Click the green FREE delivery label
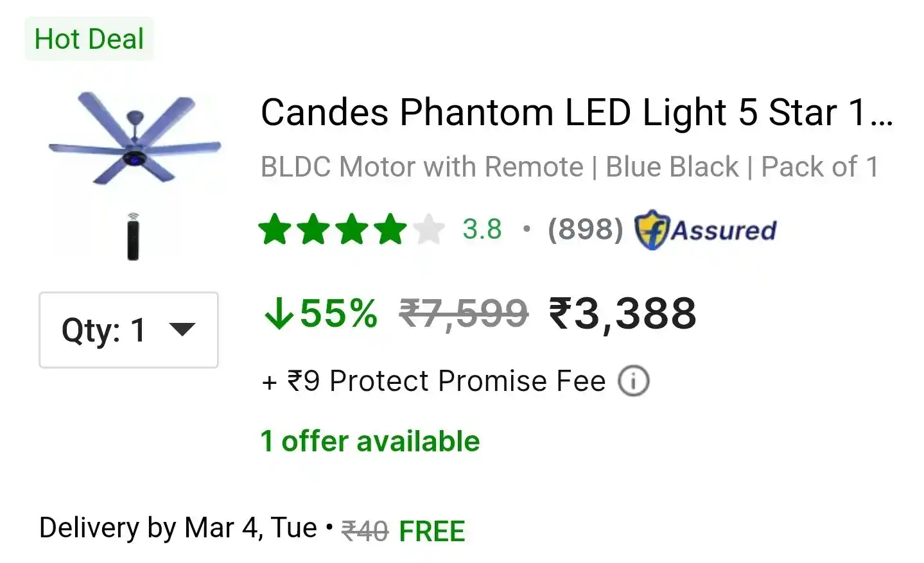924x563 pixels. click(431, 532)
